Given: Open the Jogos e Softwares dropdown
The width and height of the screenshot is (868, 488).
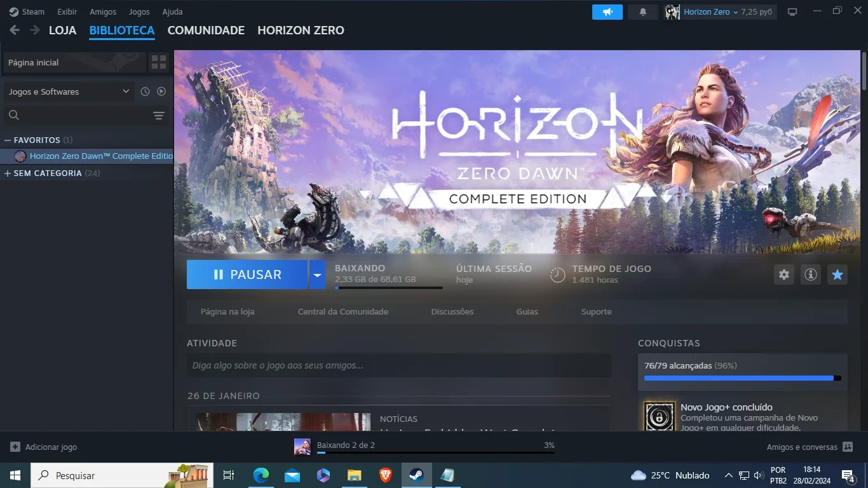Looking at the screenshot, I should point(69,91).
